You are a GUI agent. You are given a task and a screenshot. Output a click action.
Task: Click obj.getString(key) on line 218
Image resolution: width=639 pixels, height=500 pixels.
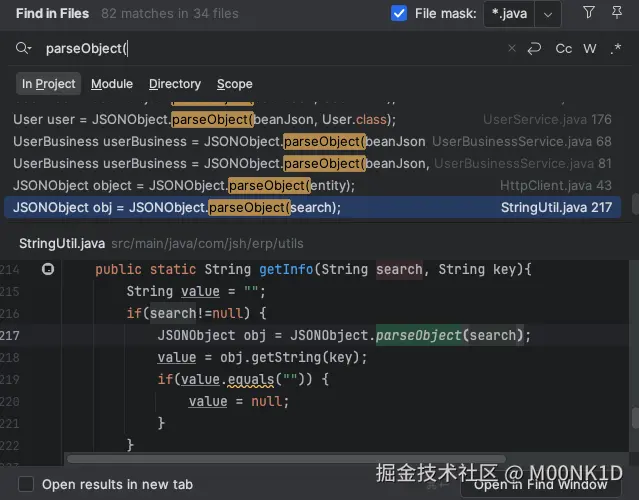(x=290, y=357)
